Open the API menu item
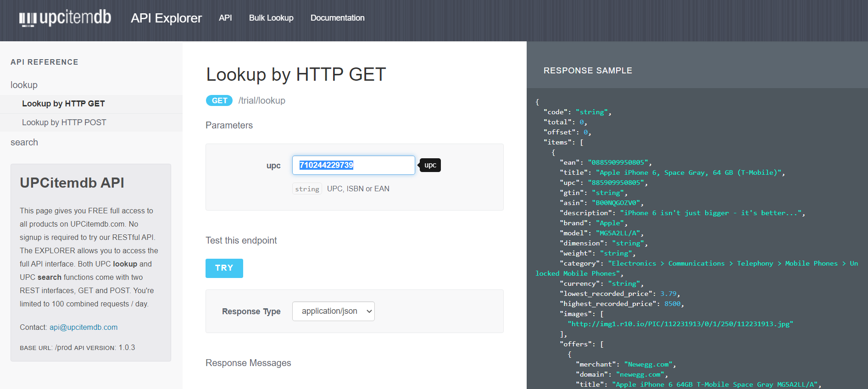Image resolution: width=868 pixels, height=389 pixels. pos(225,18)
